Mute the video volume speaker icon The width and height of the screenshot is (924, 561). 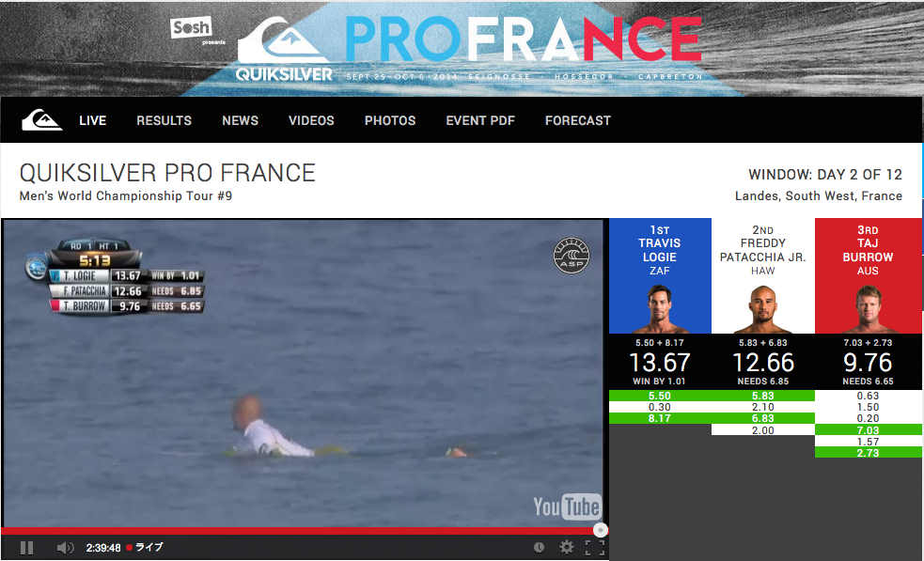pyautogui.click(x=65, y=548)
